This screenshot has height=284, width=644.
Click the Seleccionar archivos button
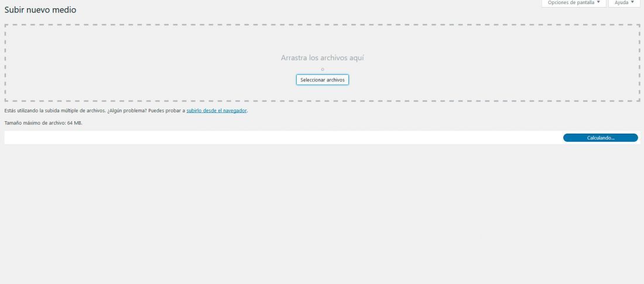pyautogui.click(x=323, y=80)
